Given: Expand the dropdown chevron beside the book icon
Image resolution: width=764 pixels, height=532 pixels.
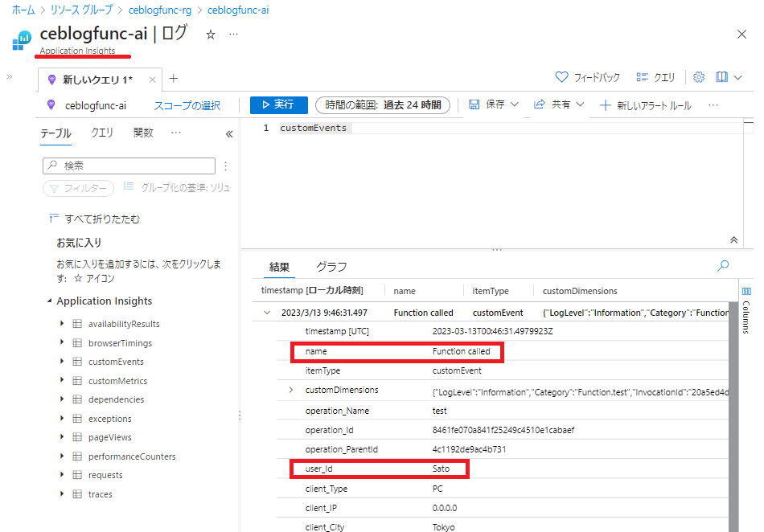Looking at the screenshot, I should coord(737,77).
